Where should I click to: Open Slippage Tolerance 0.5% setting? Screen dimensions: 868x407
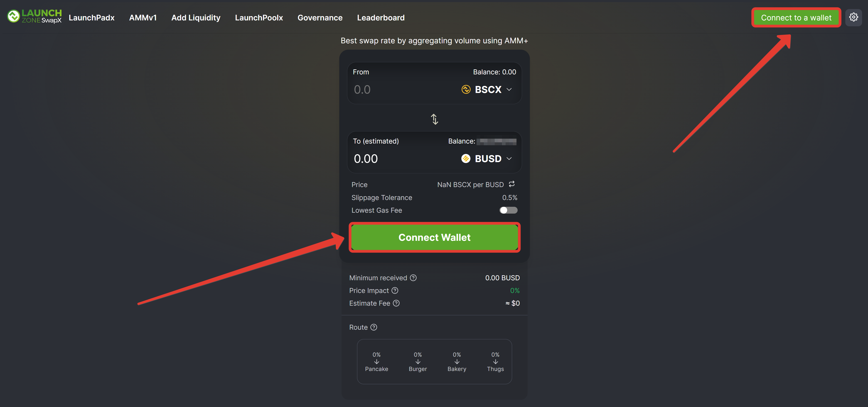click(509, 198)
